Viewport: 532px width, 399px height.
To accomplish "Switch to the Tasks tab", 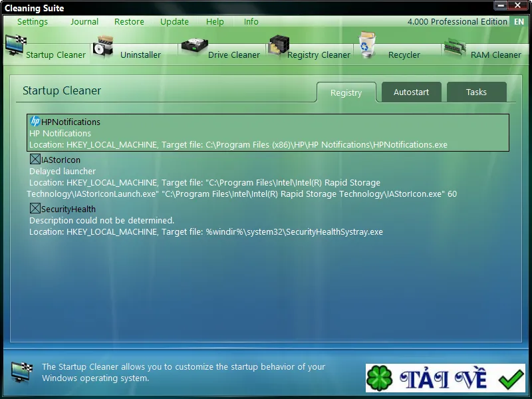I will tap(476, 92).
